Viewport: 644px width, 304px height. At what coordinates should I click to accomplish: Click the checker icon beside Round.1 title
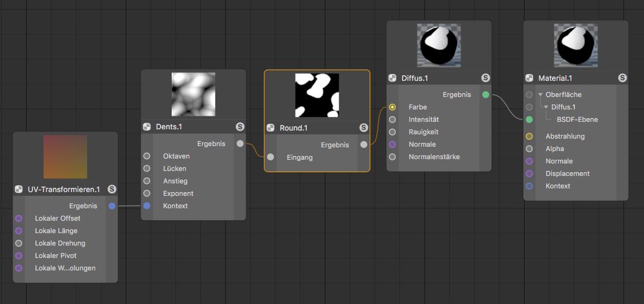click(270, 127)
